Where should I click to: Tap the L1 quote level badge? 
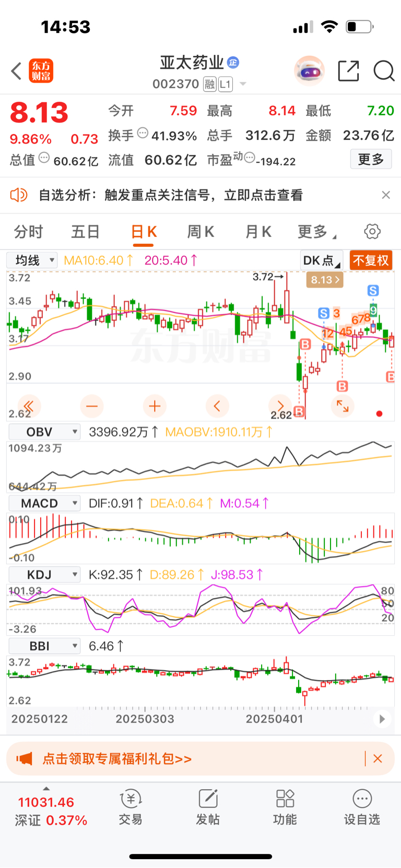pyautogui.click(x=225, y=84)
